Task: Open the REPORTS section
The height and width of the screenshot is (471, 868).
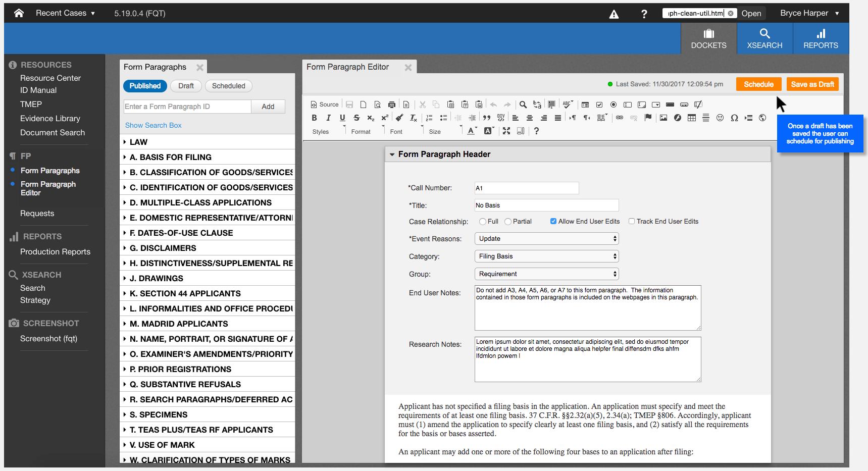Action: 821,39
